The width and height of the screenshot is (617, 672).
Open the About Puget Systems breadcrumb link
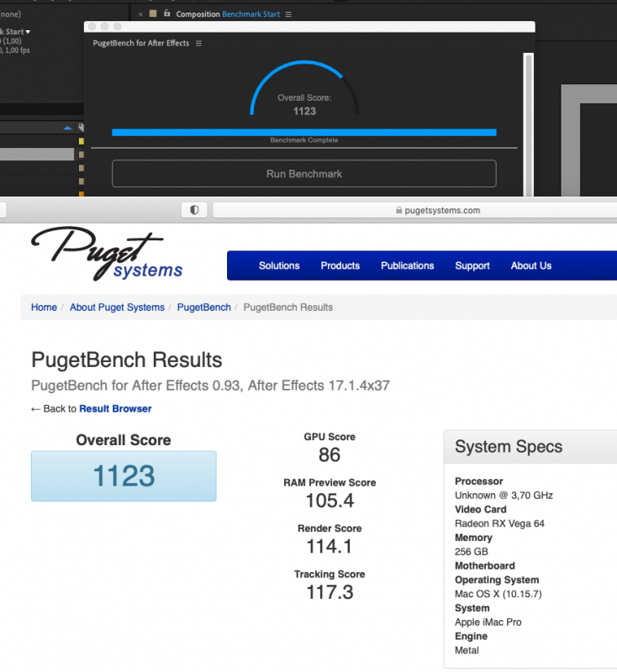coord(117,307)
